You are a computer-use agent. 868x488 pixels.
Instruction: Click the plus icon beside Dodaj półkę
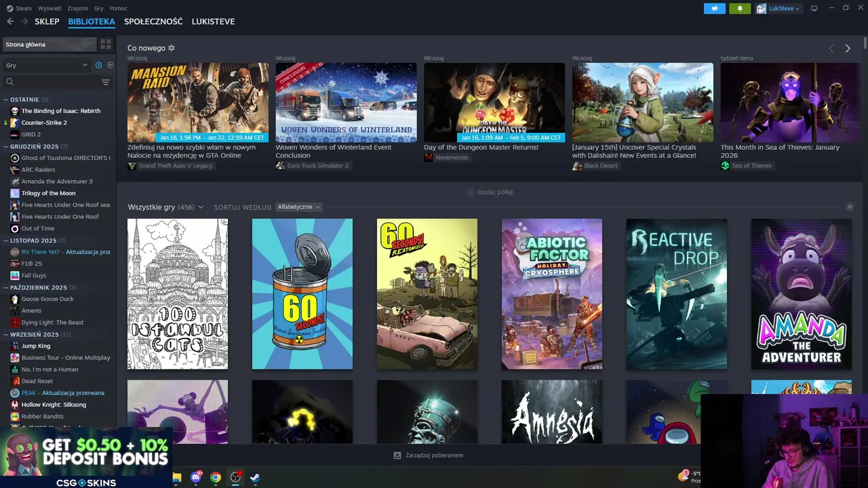coord(471,192)
